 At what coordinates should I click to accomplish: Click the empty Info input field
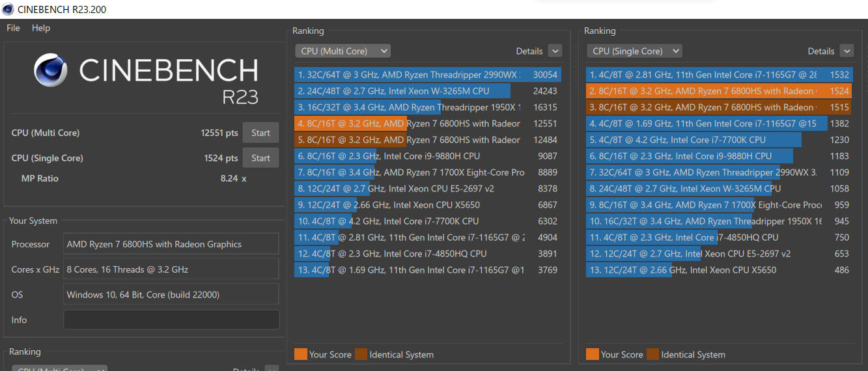click(x=171, y=320)
